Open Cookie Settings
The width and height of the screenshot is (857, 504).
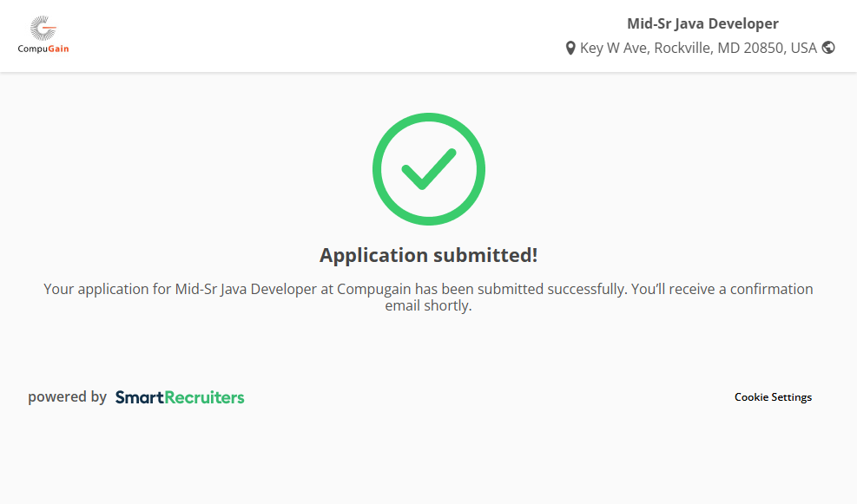pos(773,397)
